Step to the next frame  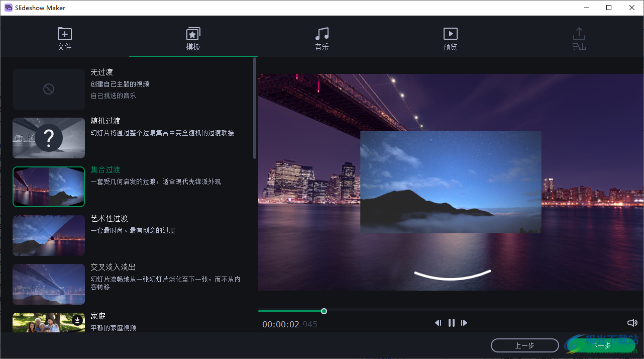point(464,323)
